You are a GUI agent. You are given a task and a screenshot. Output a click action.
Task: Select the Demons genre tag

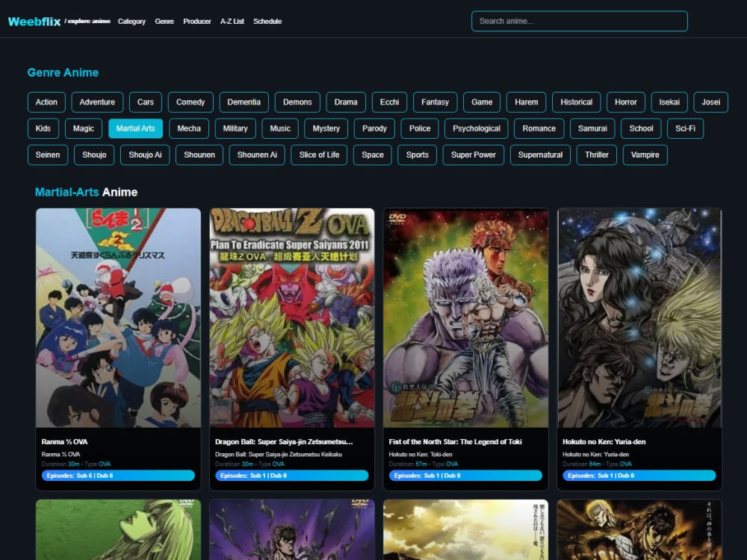coord(297,102)
